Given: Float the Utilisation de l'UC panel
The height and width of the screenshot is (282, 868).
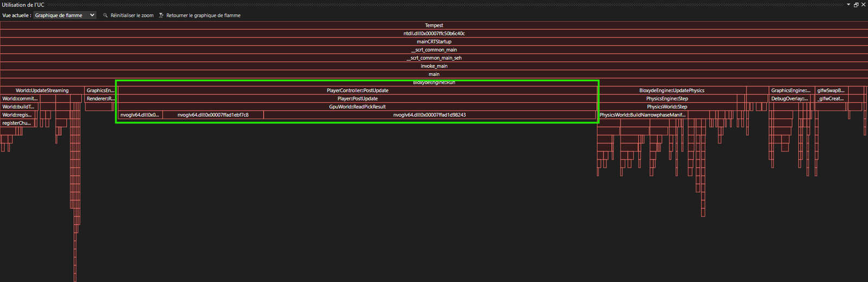Looking at the screenshot, I should click(x=856, y=4).
